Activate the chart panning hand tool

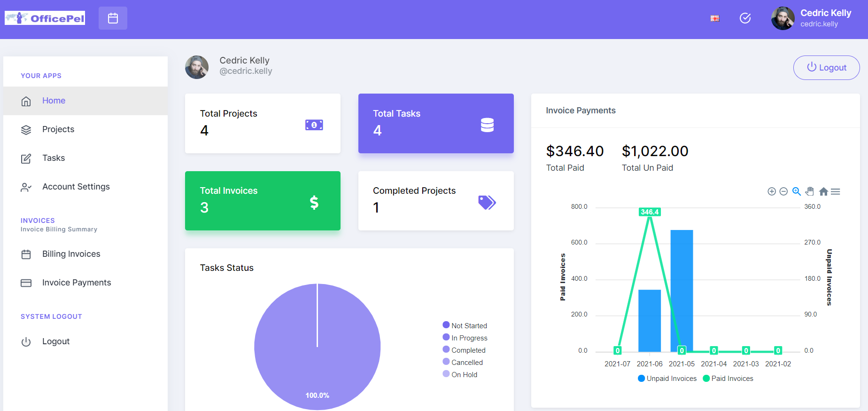pyautogui.click(x=809, y=191)
